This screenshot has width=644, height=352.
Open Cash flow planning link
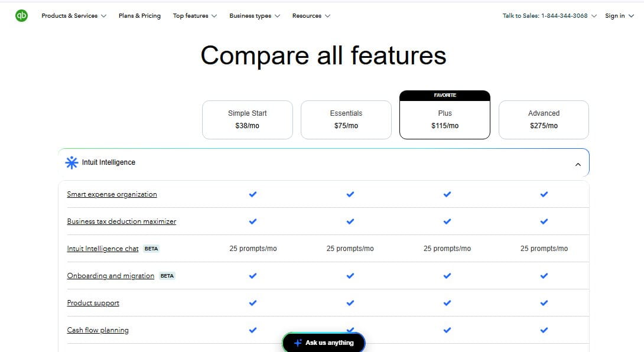97,330
